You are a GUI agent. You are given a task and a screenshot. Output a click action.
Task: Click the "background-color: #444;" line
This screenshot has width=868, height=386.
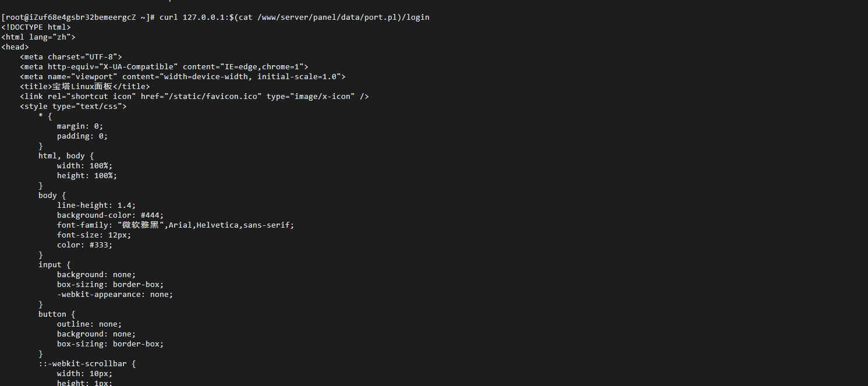point(110,215)
